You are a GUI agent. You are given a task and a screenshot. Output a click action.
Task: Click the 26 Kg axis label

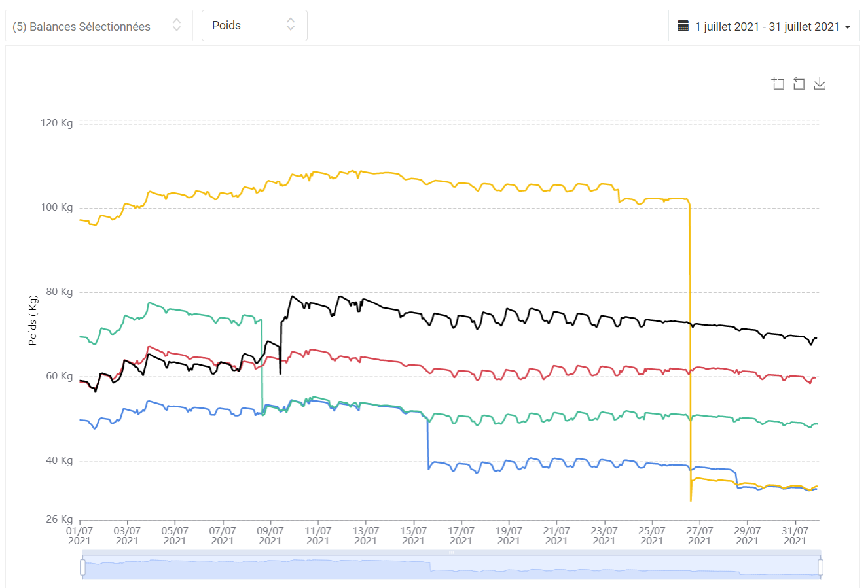(x=60, y=519)
